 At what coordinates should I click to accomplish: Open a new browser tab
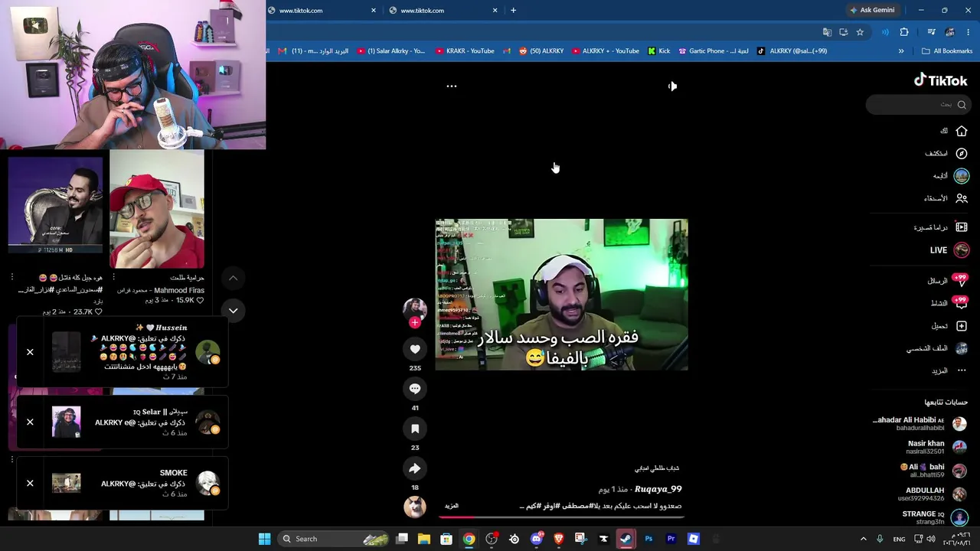click(x=513, y=11)
